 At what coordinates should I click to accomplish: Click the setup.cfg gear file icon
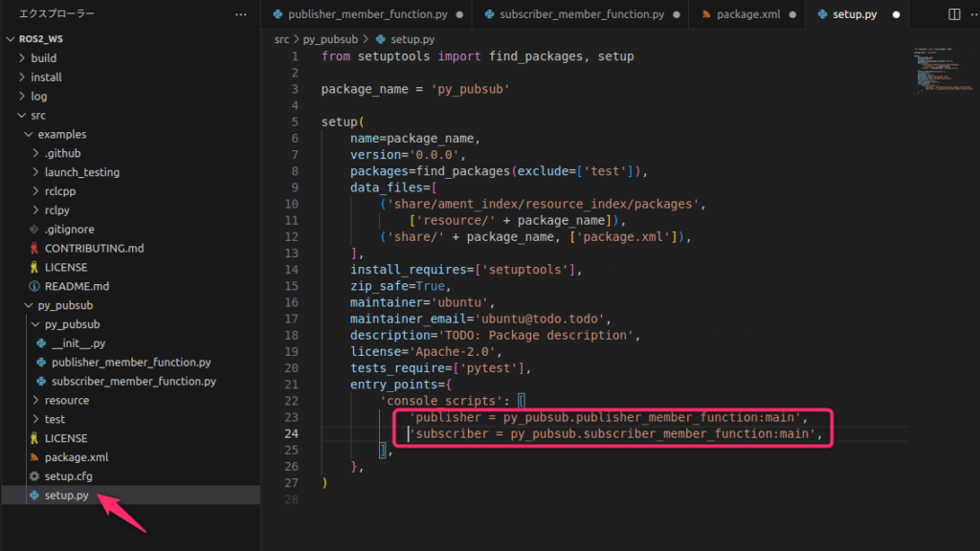tap(34, 476)
